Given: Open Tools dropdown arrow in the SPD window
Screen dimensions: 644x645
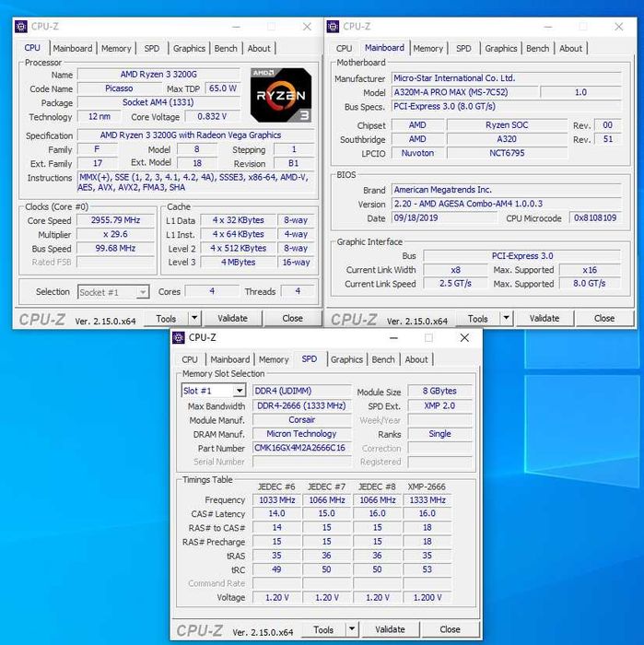Looking at the screenshot, I should tap(352, 629).
